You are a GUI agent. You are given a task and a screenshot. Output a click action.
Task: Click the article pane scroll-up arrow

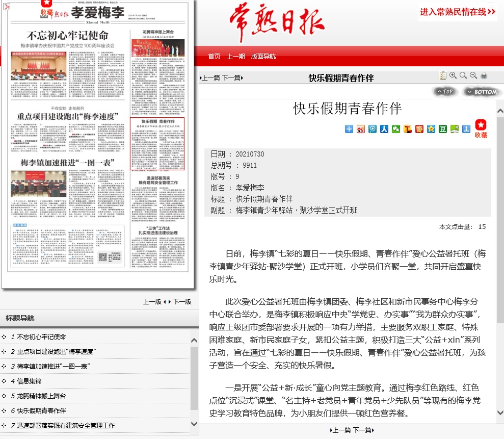tap(500, 111)
